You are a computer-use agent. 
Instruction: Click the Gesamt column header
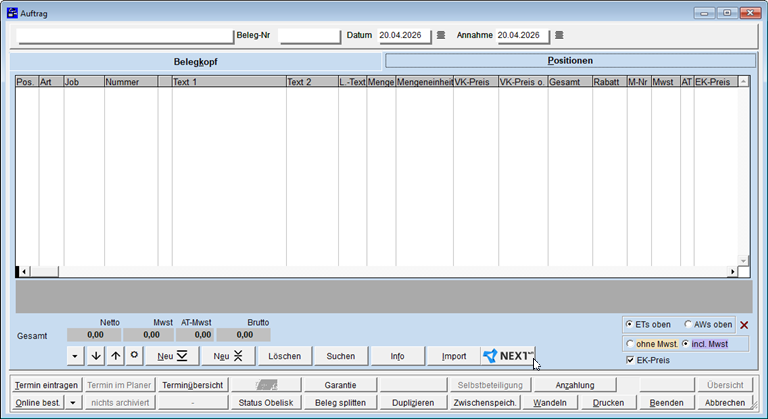(x=570, y=82)
